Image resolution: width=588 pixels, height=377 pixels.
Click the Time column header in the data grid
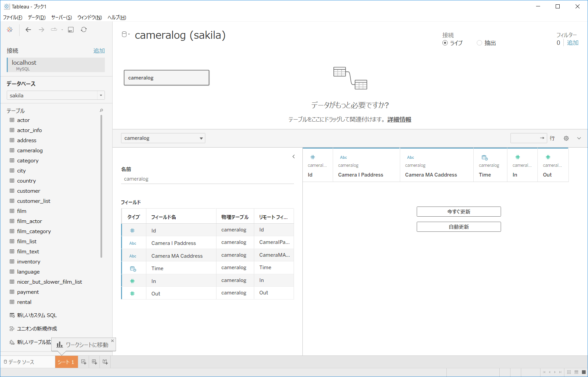click(x=490, y=165)
